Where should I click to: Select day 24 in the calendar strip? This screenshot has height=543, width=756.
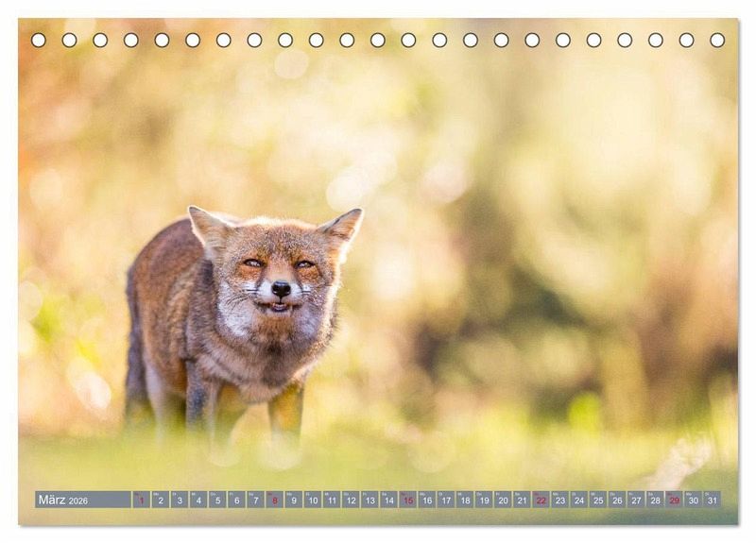(x=579, y=500)
